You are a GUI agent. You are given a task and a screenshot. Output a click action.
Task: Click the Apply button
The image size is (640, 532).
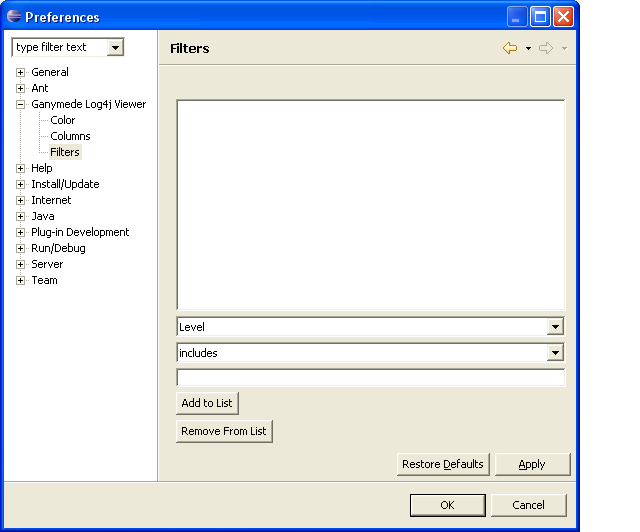point(532,464)
